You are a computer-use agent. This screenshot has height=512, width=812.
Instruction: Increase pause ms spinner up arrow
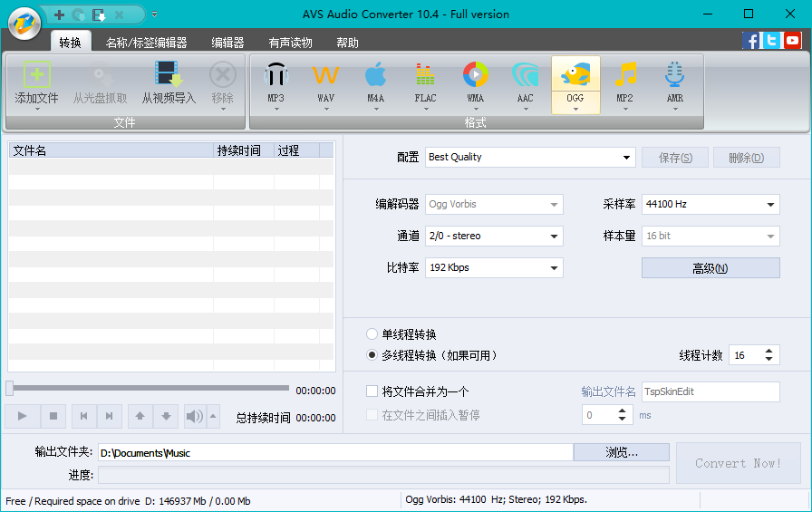click(622, 411)
